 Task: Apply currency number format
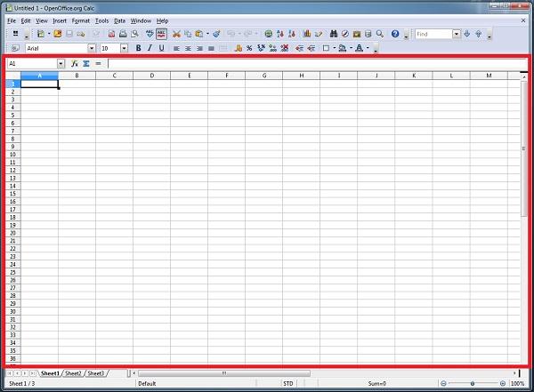pos(238,48)
